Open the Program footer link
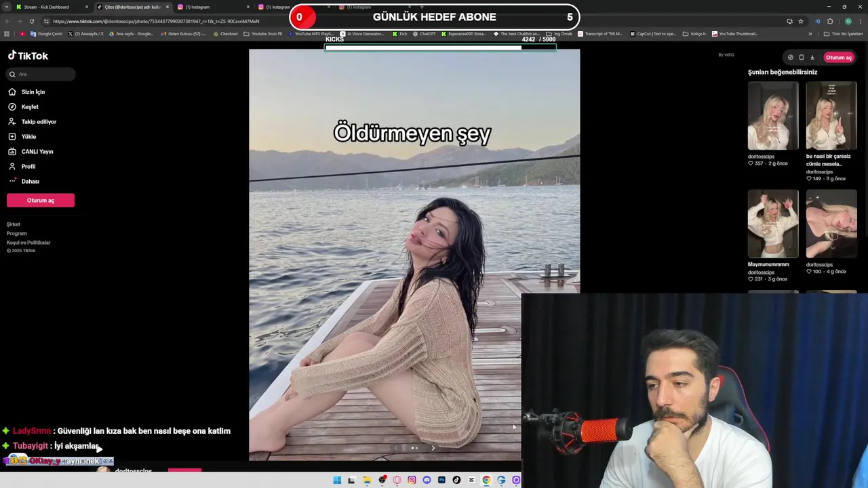868x488 pixels. tap(17, 233)
